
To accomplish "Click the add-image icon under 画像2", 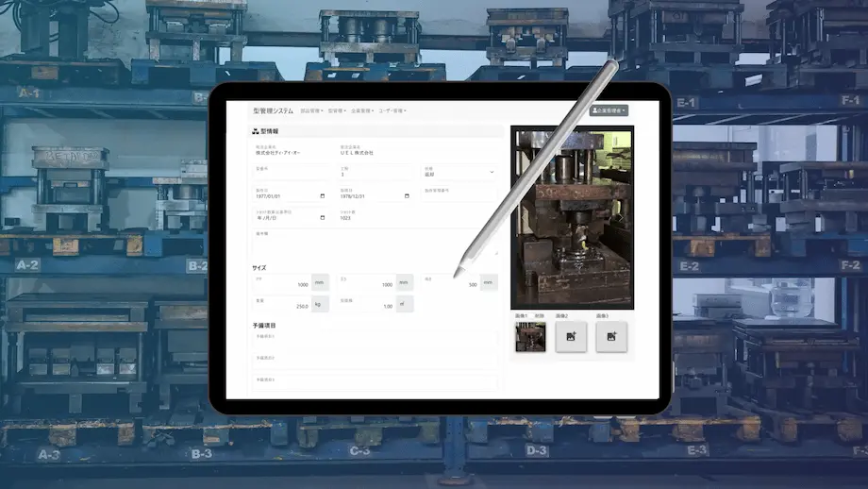I will pos(571,336).
